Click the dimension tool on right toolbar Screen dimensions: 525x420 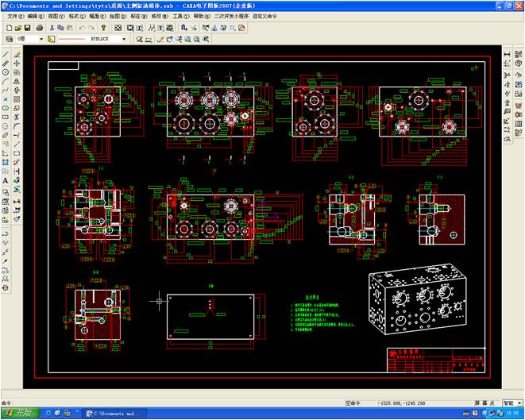pos(508,54)
